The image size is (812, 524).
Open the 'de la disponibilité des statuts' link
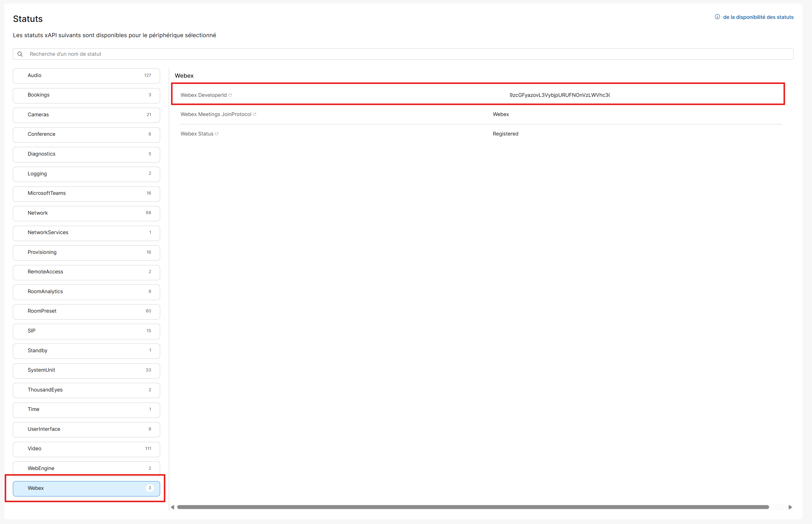point(758,17)
